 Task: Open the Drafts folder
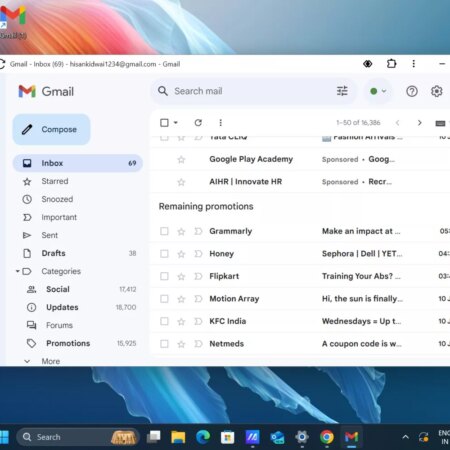[x=78, y=253]
